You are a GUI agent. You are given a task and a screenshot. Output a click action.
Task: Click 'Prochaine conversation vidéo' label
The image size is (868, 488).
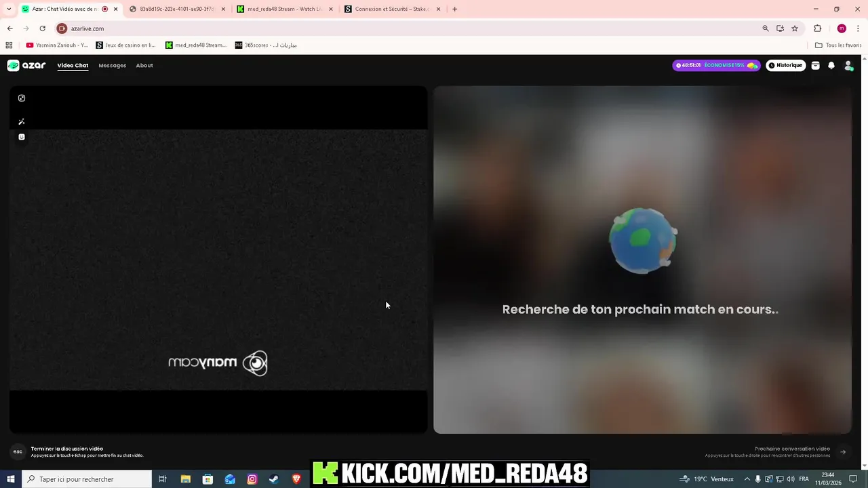792,449
